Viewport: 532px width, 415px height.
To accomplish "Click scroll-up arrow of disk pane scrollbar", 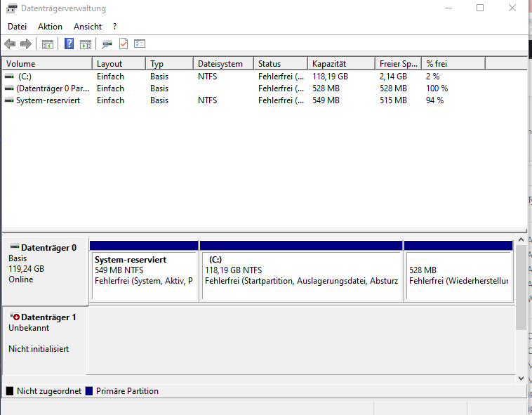I will tap(521, 240).
